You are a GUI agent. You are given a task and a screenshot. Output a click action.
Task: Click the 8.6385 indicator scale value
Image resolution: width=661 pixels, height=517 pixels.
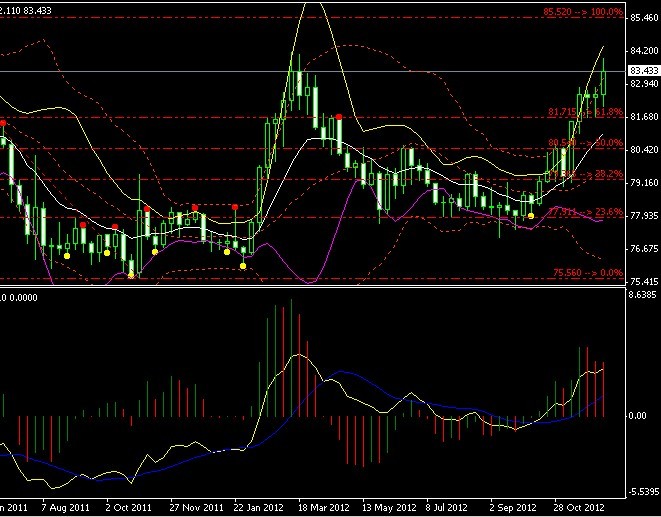(642, 294)
